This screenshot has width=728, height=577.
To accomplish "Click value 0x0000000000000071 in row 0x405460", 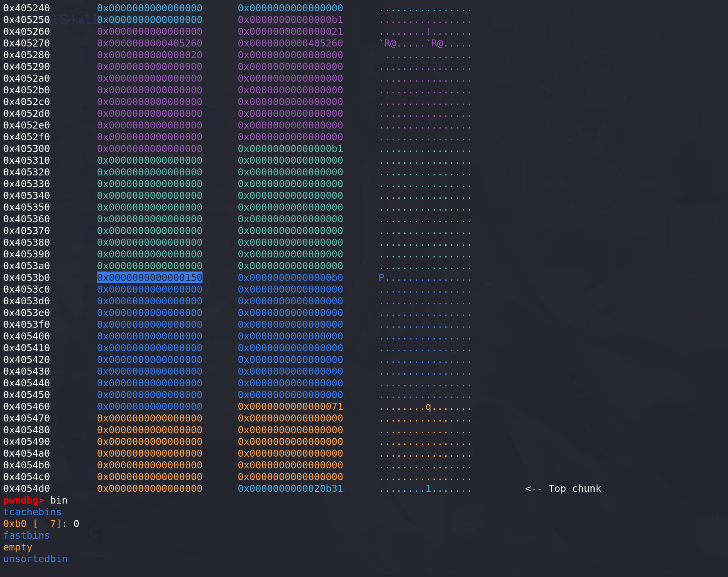I will coord(290,406).
